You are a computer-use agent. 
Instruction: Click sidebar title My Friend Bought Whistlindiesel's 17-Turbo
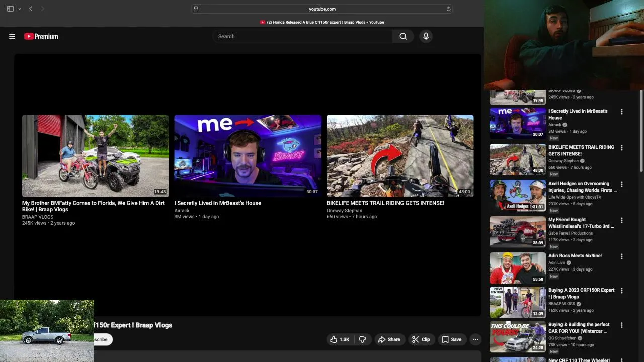pos(581,223)
